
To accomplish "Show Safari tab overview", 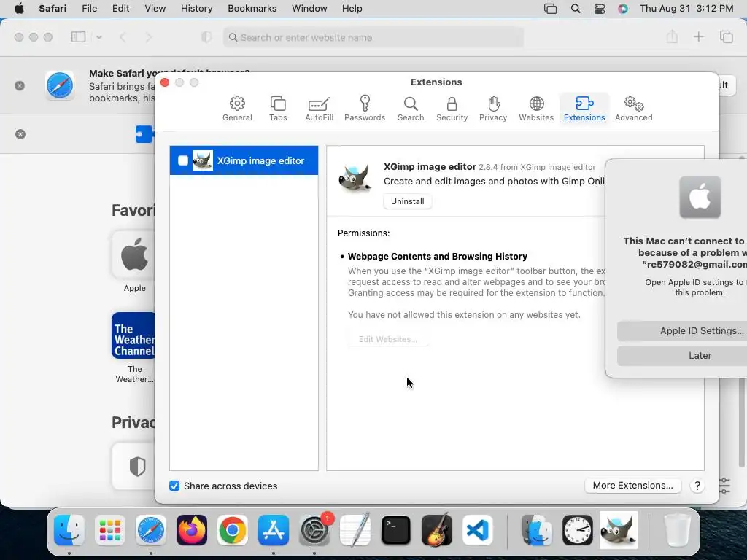I will tap(727, 36).
